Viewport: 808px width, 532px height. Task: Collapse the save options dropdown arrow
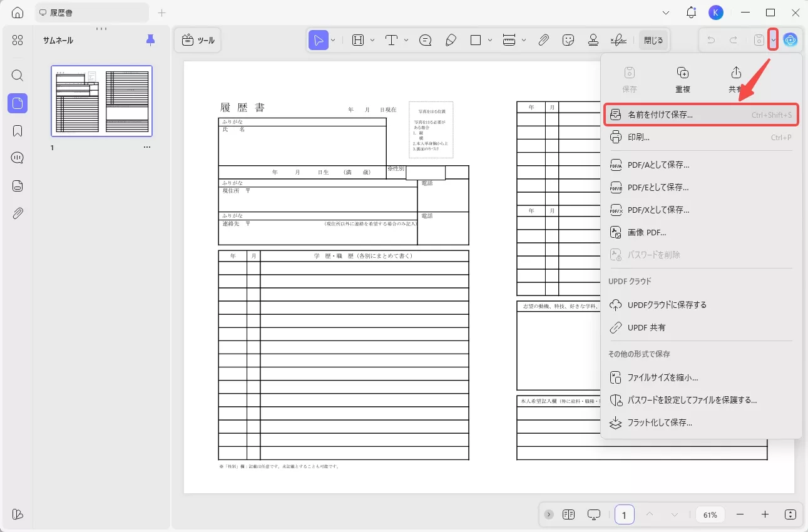[773, 40]
